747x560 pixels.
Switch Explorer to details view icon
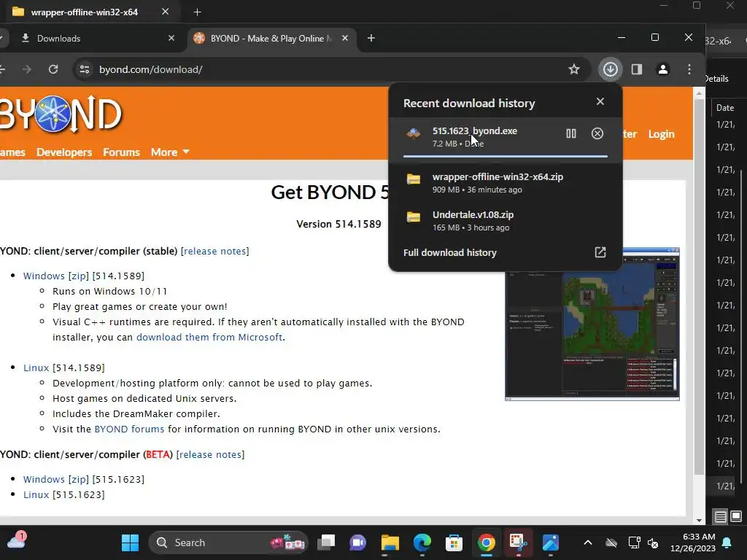click(720, 516)
